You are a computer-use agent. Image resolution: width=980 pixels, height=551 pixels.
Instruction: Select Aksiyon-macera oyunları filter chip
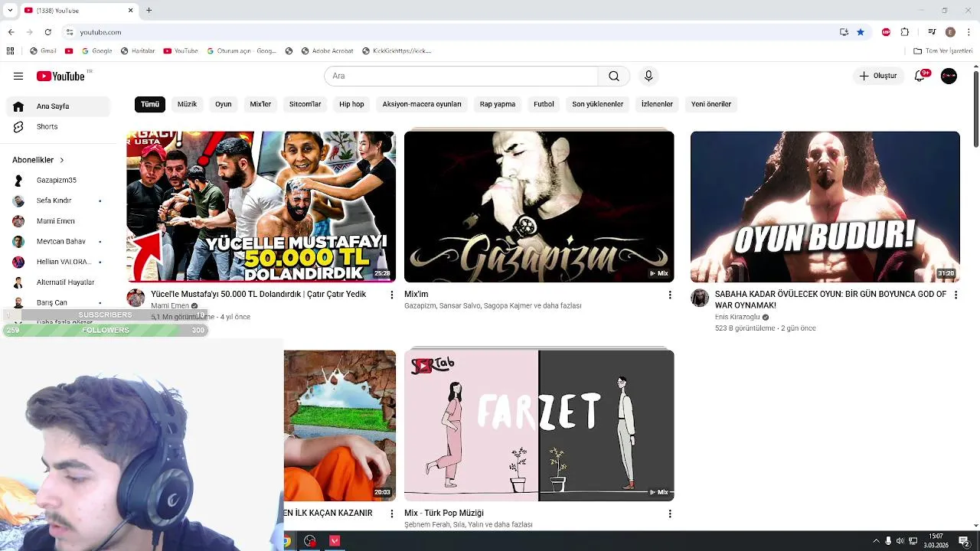422,104
